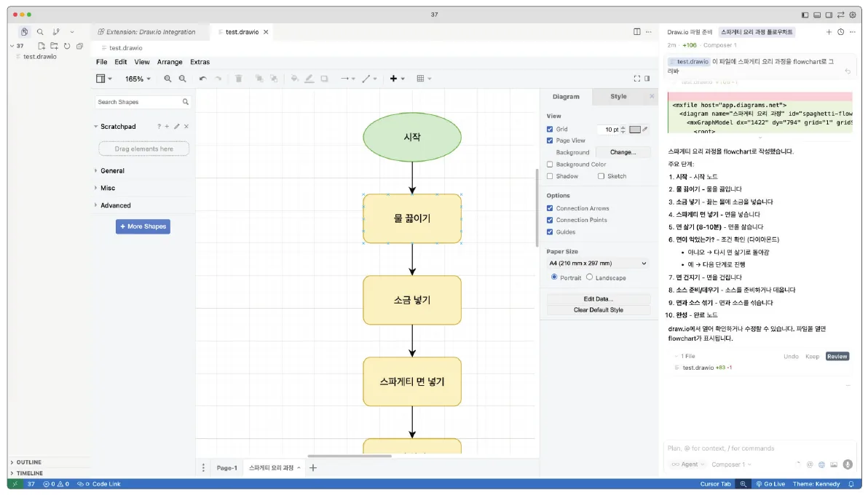Viewport: 868px width, 495px height.
Task: Open the insert plus dropdown
Action: point(397,79)
